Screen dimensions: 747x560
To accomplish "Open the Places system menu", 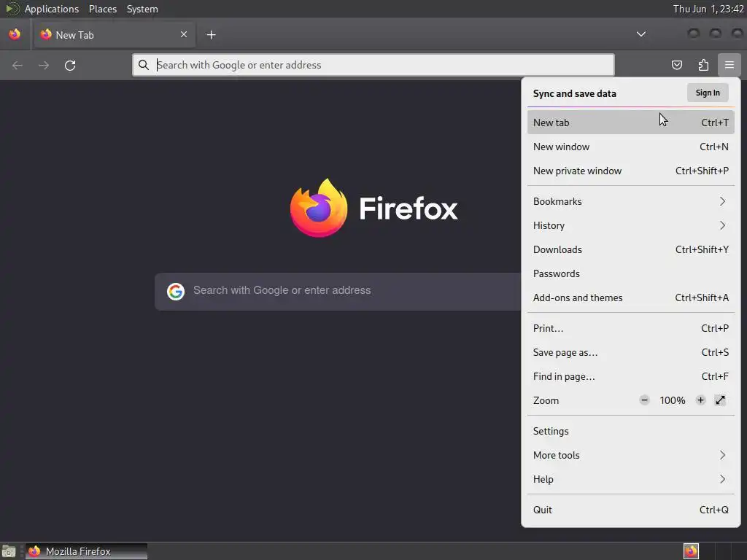I will point(102,9).
